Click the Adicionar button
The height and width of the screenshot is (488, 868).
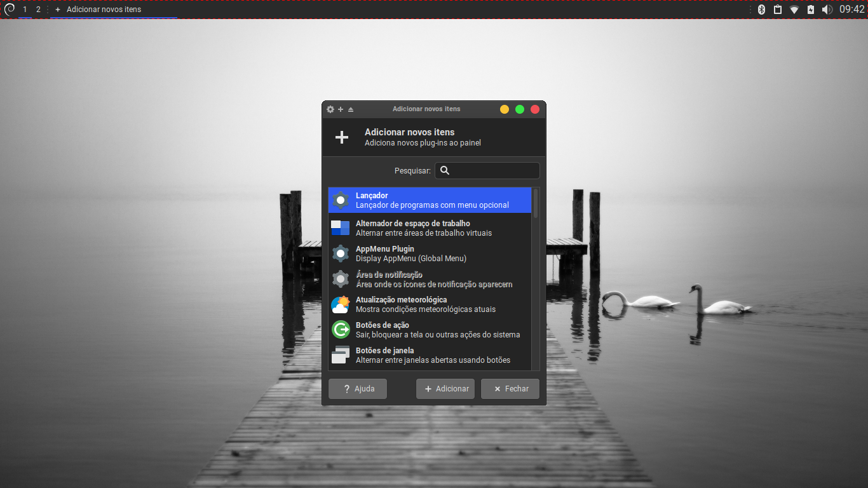coord(445,389)
